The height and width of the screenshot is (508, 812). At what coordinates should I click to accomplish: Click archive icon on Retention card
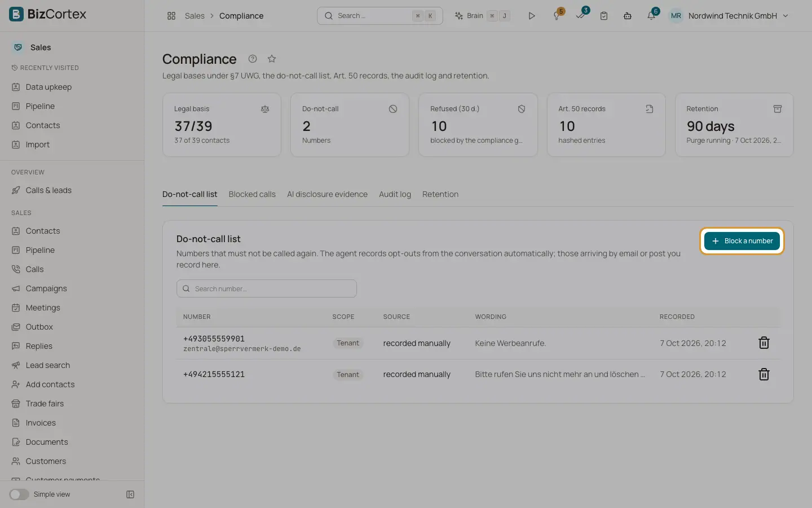[778, 109]
